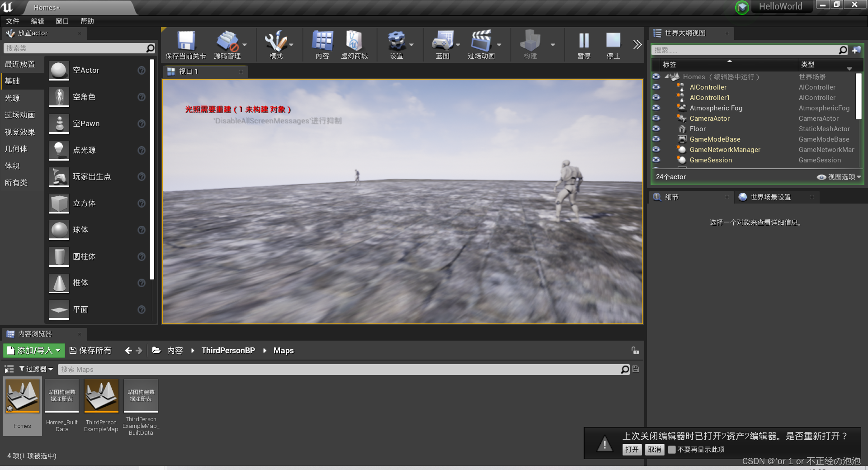Check Don't show again (不要再显示此项) box

point(672,450)
